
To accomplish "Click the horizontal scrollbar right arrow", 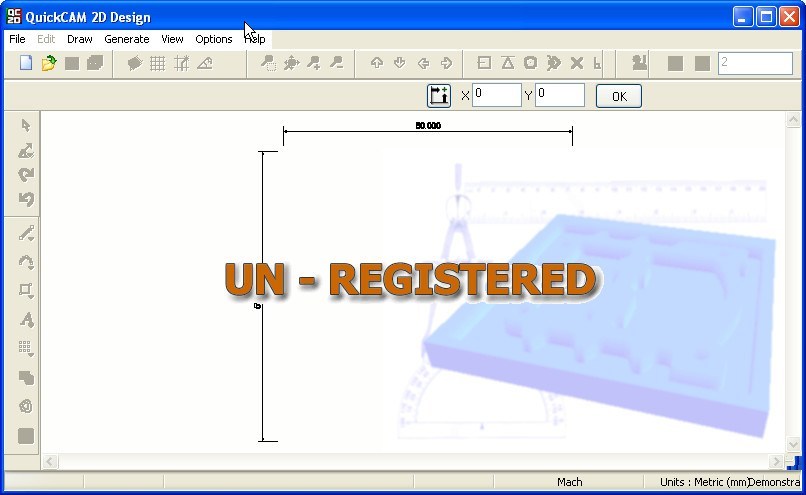I will 776,461.
